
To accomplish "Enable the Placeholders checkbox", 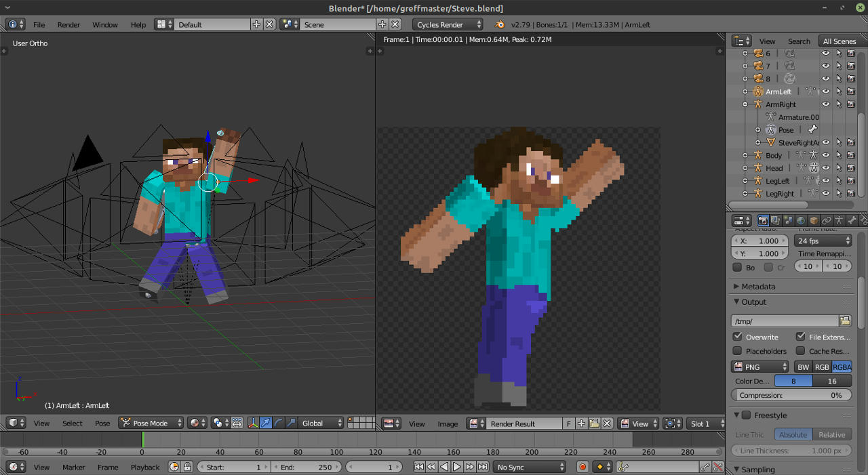I will pyautogui.click(x=737, y=351).
